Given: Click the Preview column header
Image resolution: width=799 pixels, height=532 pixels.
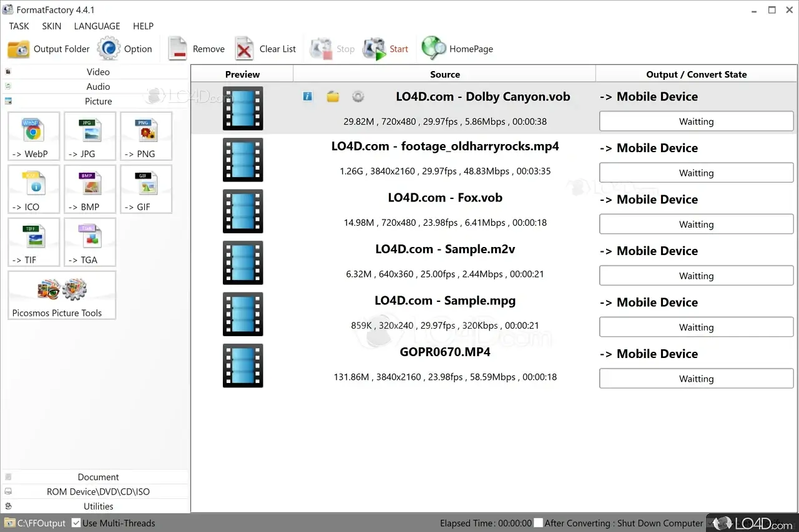Looking at the screenshot, I should [x=242, y=74].
